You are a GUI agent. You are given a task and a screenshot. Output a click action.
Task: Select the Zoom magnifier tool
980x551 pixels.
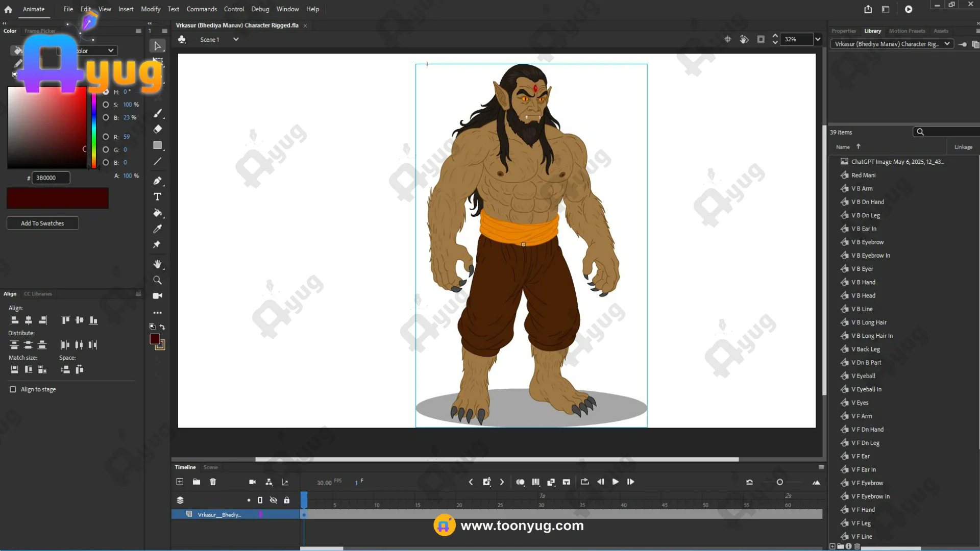[157, 280]
